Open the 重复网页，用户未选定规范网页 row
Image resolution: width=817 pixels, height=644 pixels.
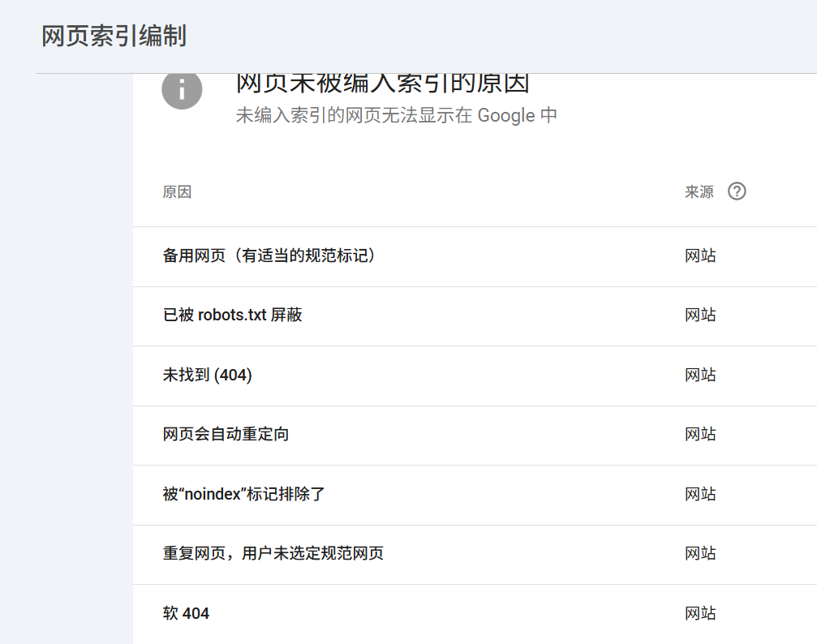(x=271, y=553)
